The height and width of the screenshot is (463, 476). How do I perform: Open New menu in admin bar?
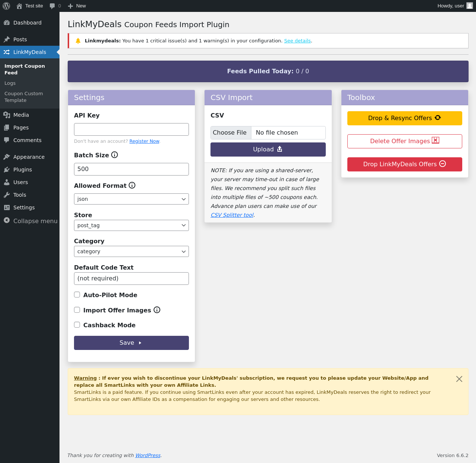click(77, 6)
